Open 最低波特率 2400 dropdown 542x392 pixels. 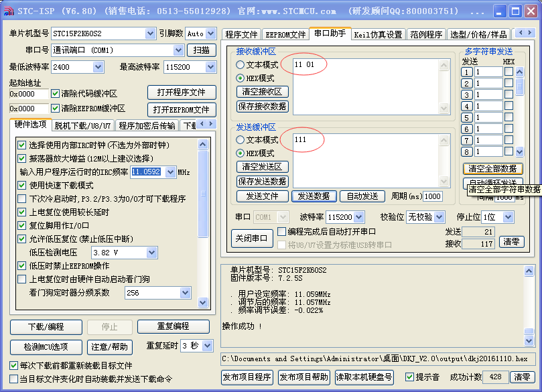tap(98, 67)
